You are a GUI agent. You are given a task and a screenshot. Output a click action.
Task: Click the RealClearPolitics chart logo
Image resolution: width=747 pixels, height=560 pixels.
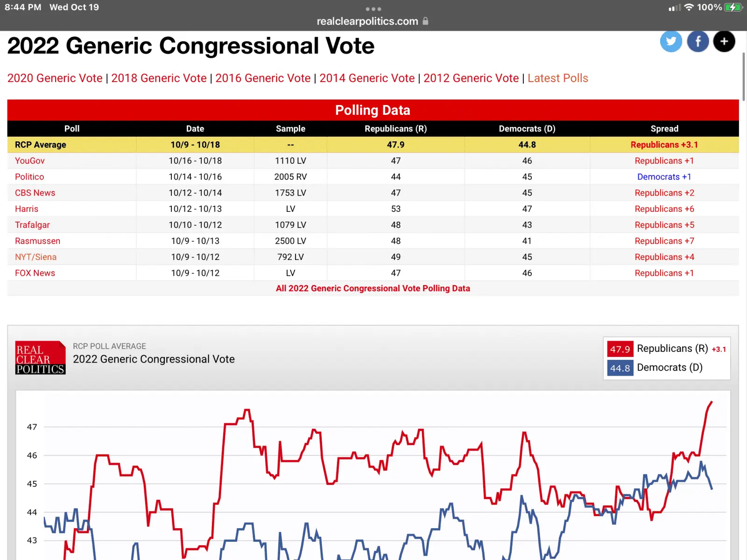click(x=41, y=358)
